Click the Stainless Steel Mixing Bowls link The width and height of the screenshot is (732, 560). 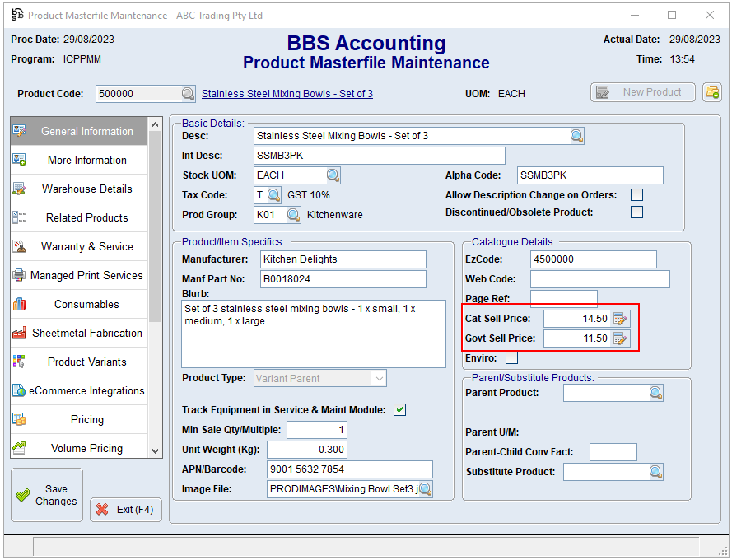287,94
